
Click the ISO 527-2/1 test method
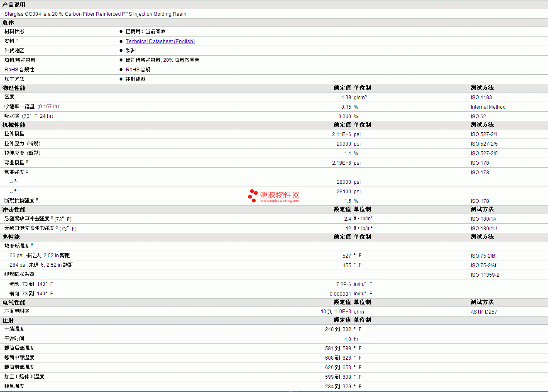click(x=484, y=134)
